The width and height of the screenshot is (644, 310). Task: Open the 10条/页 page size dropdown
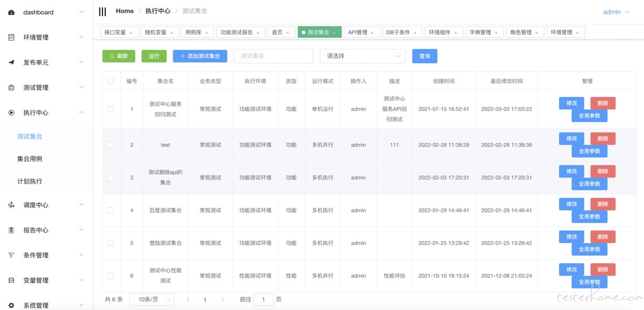[152, 299]
